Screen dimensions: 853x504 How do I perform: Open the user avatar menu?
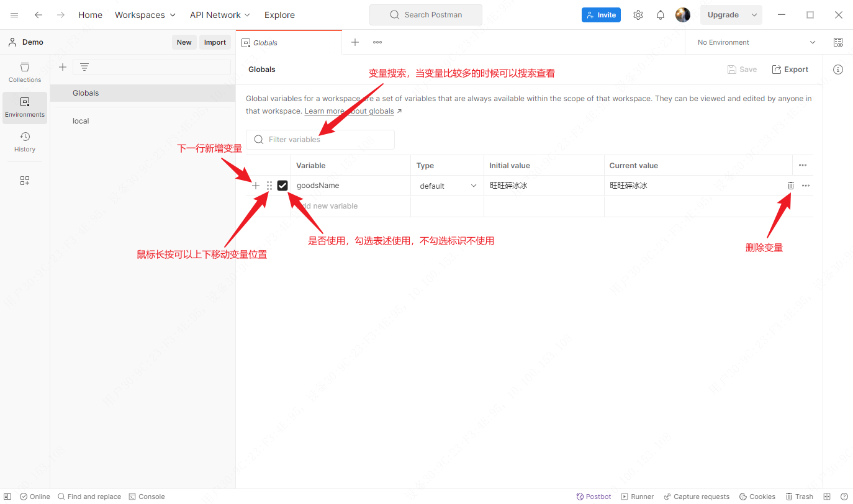pos(683,15)
